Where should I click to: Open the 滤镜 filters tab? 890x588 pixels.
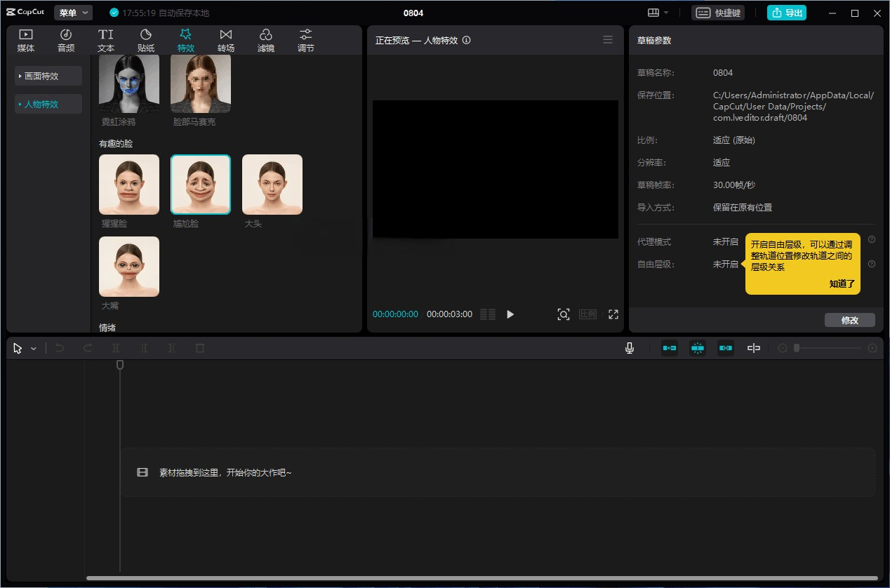(266, 41)
